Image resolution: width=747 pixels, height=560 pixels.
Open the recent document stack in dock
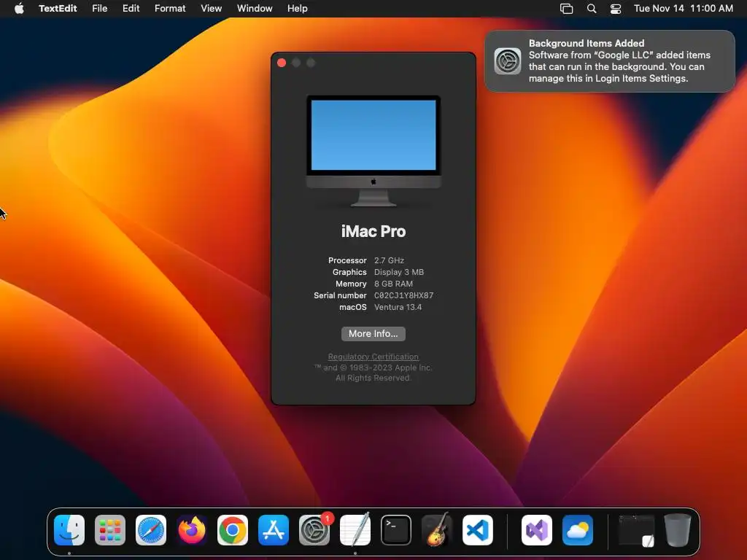coord(636,529)
